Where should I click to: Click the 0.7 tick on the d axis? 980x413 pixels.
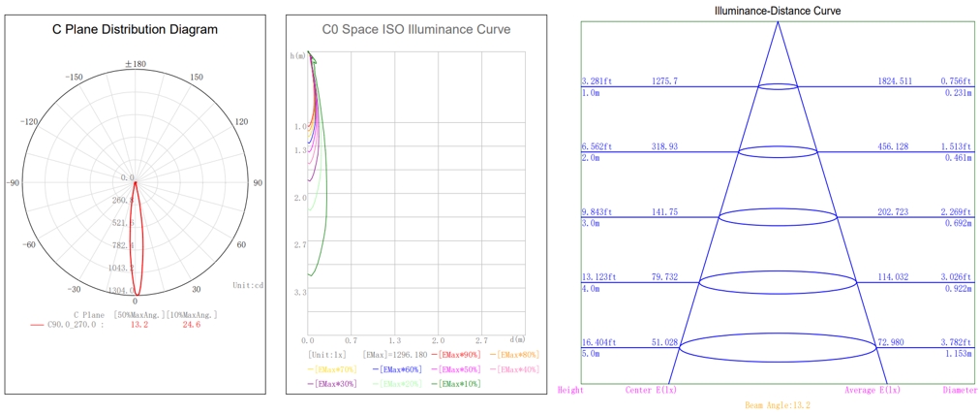pyautogui.click(x=352, y=340)
